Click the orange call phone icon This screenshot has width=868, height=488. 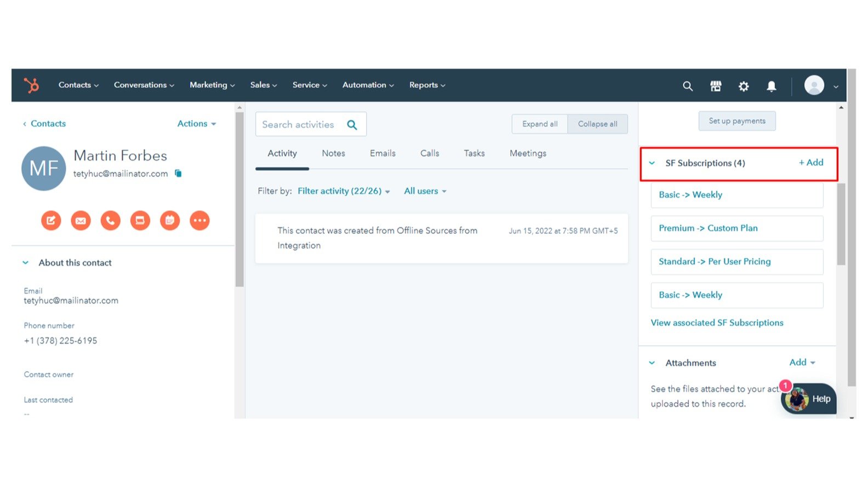click(x=111, y=221)
